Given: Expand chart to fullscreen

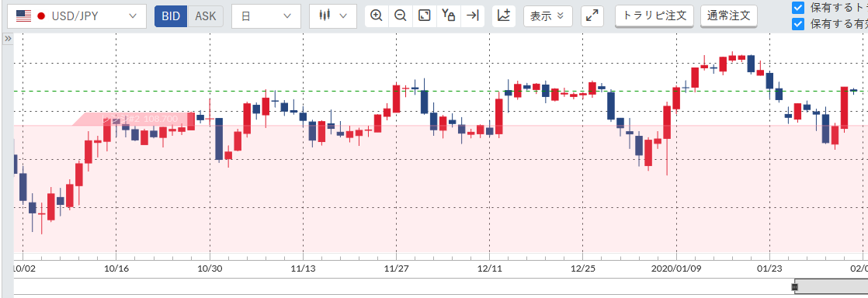Looking at the screenshot, I should coord(592,16).
